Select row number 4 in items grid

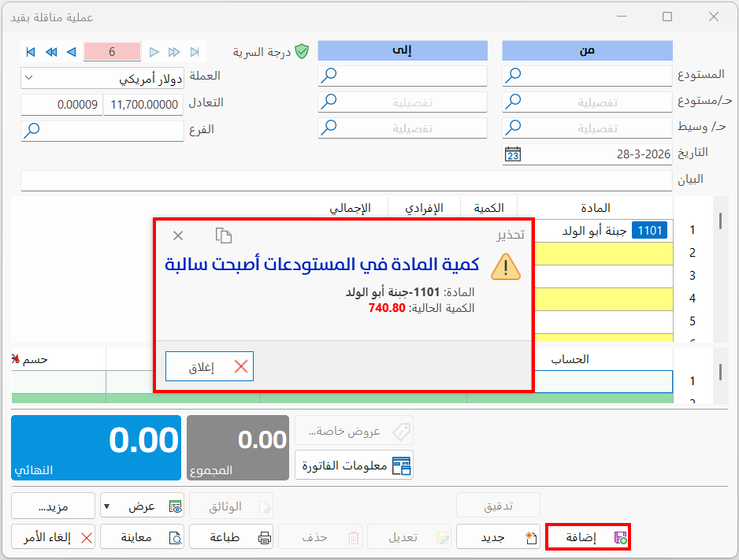point(693,299)
